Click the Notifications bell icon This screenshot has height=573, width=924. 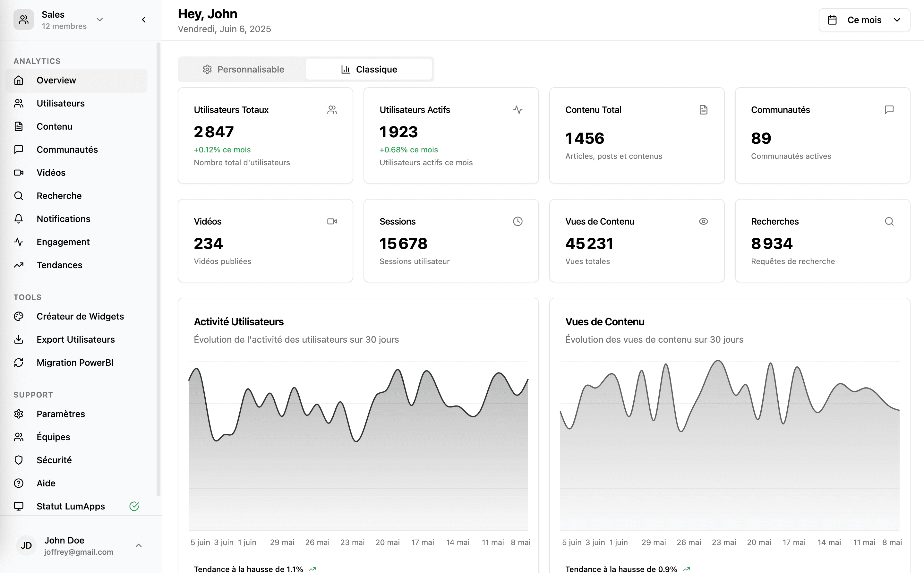pos(19,219)
